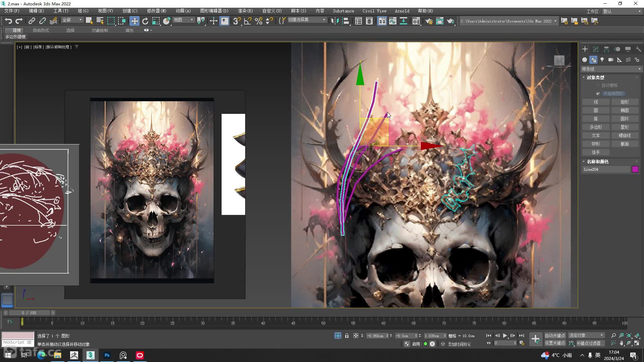Open the Render Setup teapot icon
The width and height of the screenshot is (644, 362).
tap(429, 21)
